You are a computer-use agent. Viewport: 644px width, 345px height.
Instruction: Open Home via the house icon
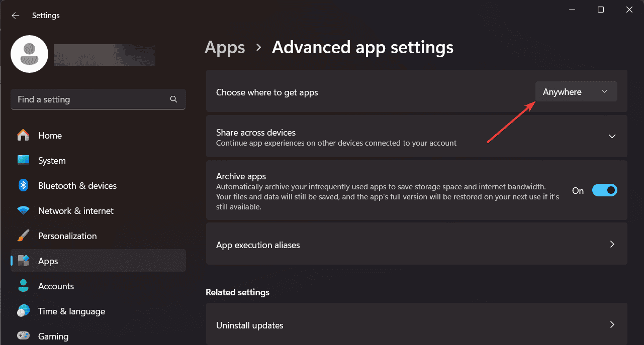click(x=23, y=136)
